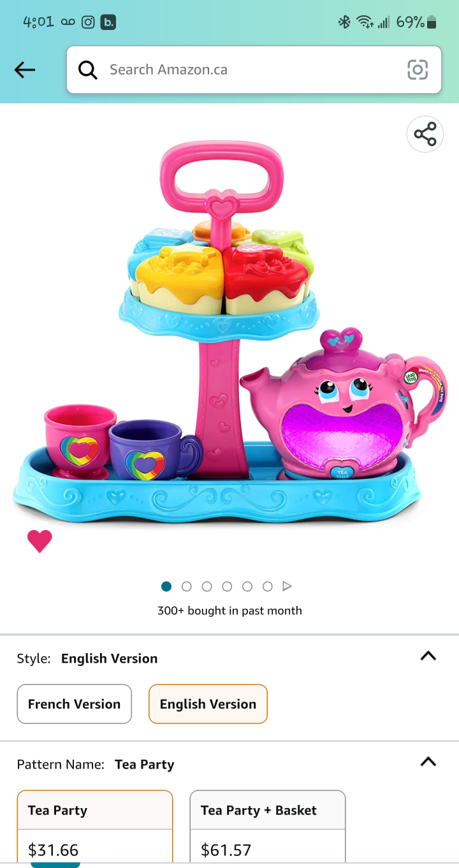Image resolution: width=459 pixels, height=868 pixels.
Task: Choose the French Version style
Action: (x=75, y=704)
